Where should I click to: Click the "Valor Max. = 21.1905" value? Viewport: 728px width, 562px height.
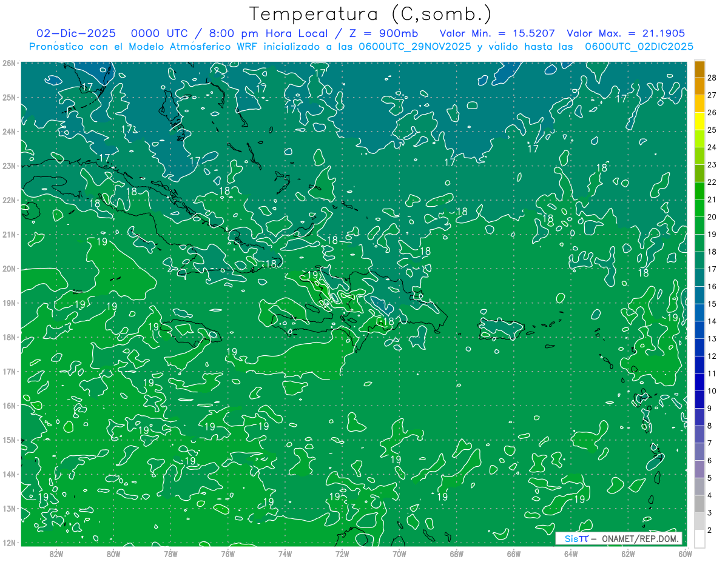point(626,33)
